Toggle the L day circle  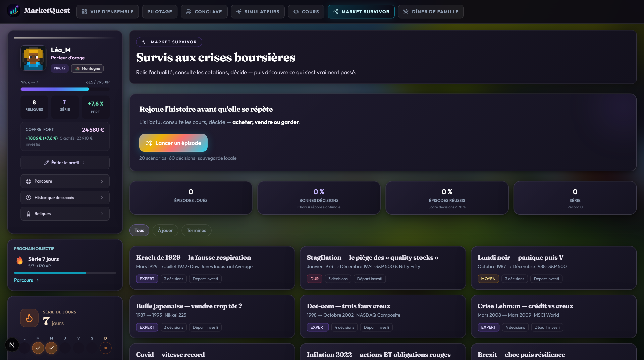[24, 348]
